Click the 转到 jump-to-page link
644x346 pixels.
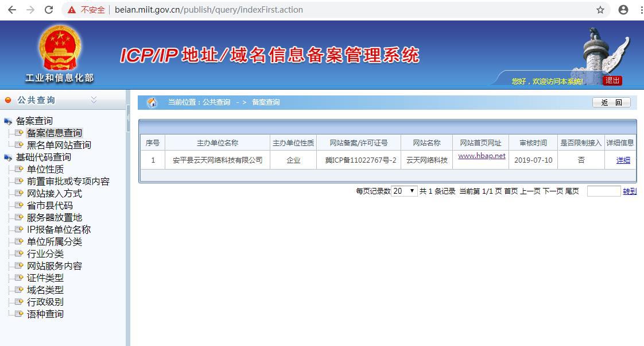[x=629, y=190]
